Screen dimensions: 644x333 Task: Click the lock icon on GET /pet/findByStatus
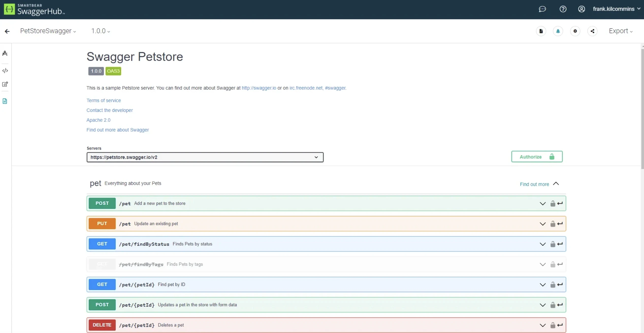click(553, 244)
